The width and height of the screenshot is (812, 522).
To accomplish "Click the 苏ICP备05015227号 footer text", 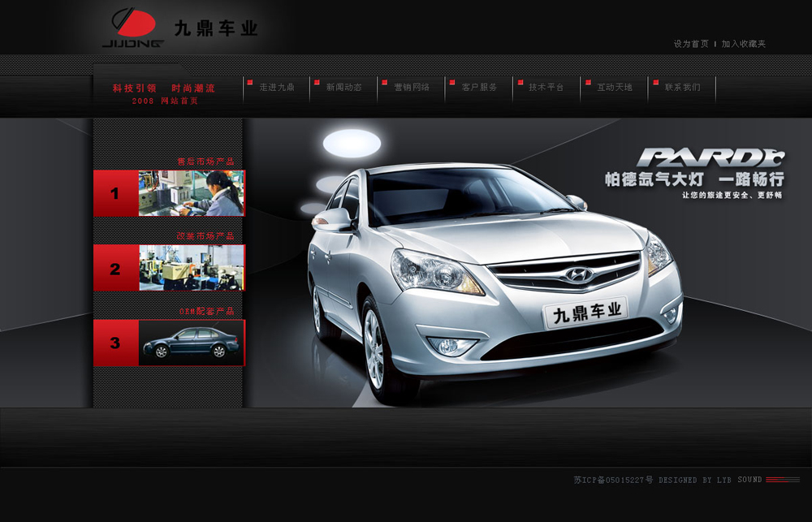I will [x=613, y=480].
